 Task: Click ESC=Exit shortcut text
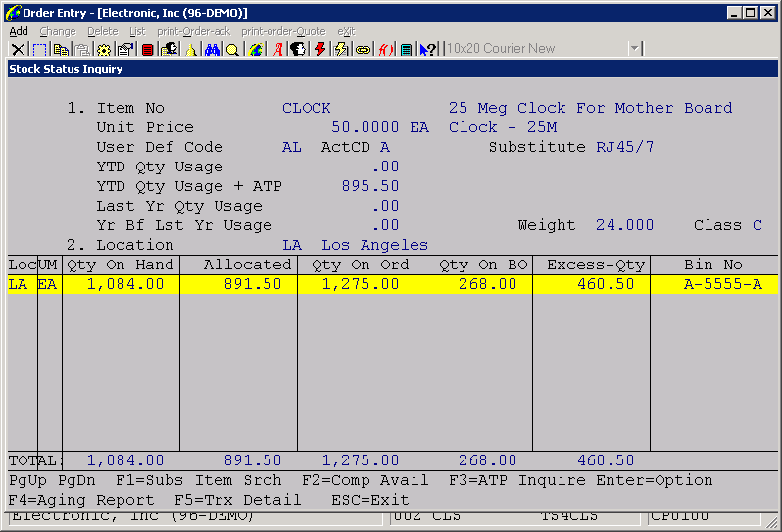(x=370, y=500)
